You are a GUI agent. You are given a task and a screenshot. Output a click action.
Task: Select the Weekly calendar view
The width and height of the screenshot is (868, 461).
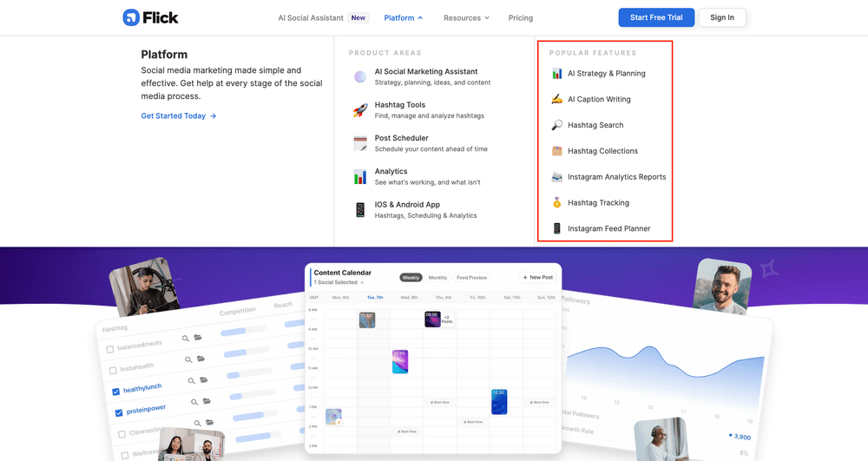[x=411, y=277]
